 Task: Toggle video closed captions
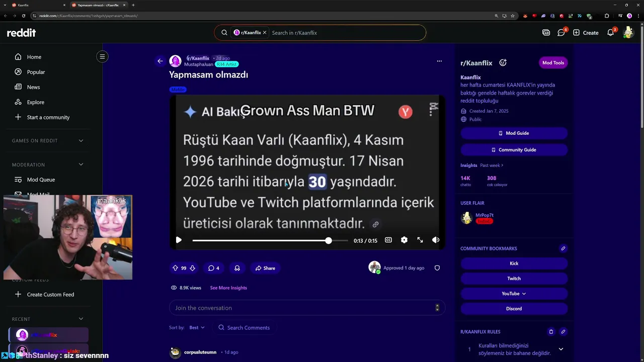388,240
